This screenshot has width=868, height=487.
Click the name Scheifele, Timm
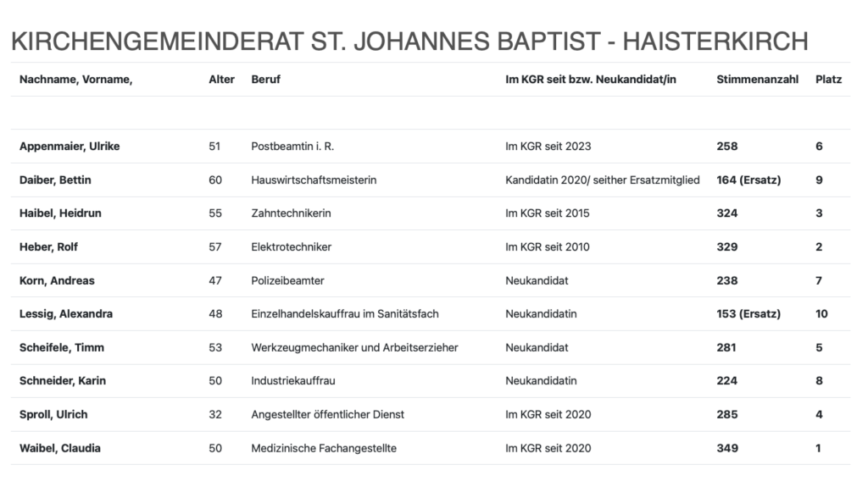point(64,347)
